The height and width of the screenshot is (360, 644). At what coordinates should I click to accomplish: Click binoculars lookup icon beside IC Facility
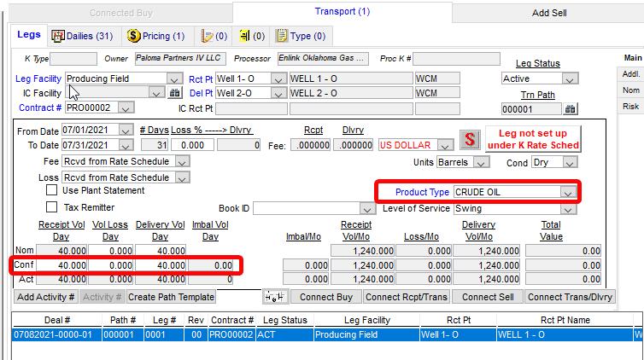tap(175, 93)
